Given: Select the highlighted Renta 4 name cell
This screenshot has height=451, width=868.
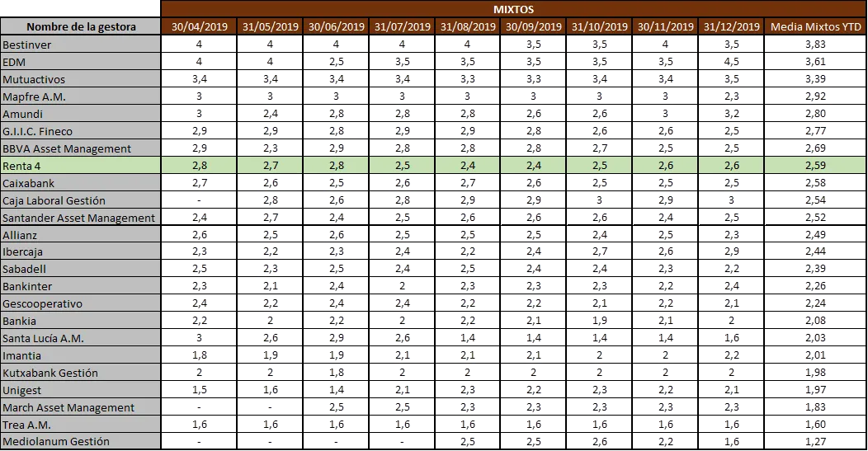Looking at the screenshot, I should pyautogui.click(x=81, y=166).
